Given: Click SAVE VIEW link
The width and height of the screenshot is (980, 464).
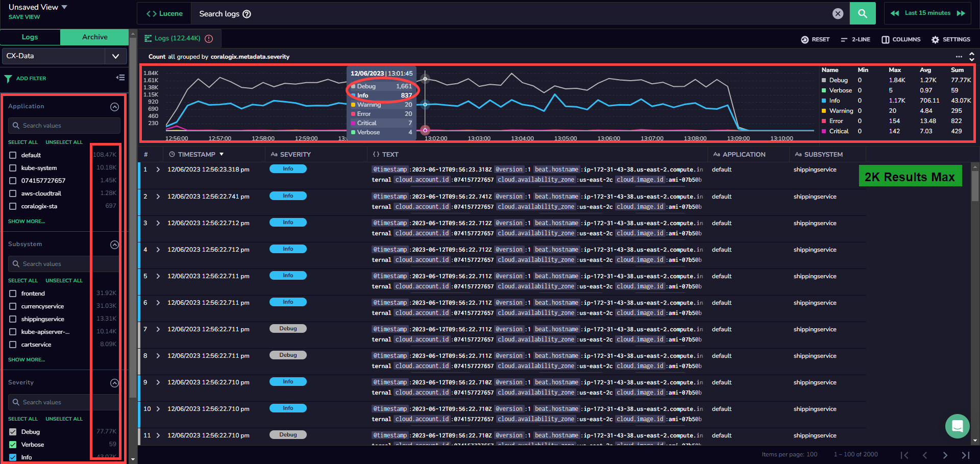Looking at the screenshot, I should [x=24, y=17].
